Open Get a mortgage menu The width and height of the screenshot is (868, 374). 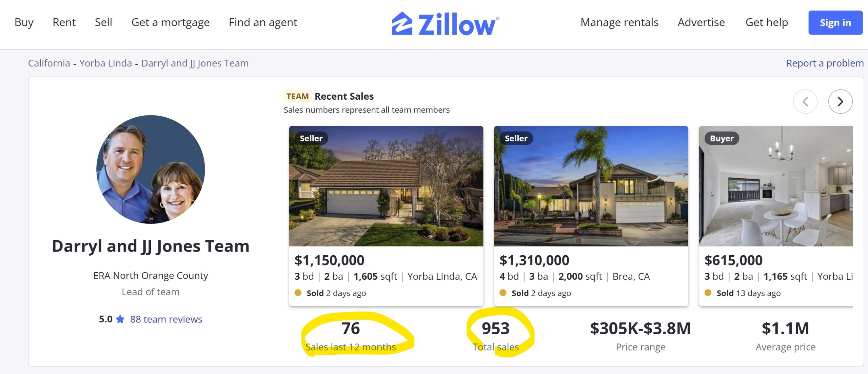(x=170, y=22)
